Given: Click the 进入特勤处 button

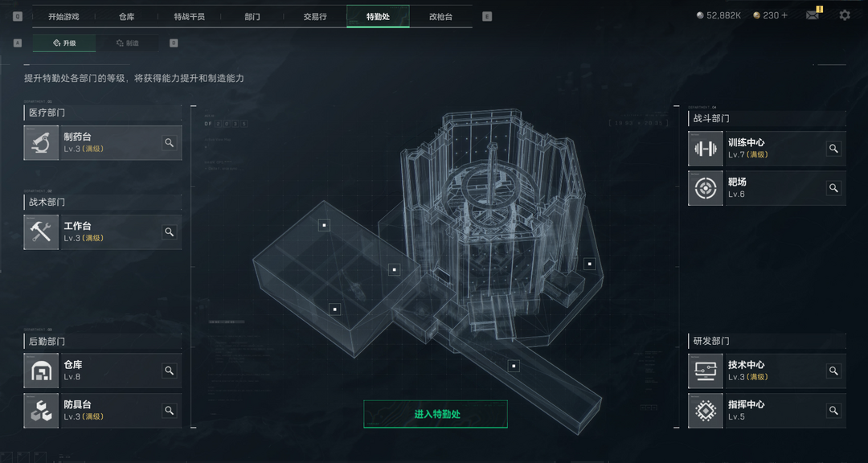Looking at the screenshot, I should click(435, 414).
